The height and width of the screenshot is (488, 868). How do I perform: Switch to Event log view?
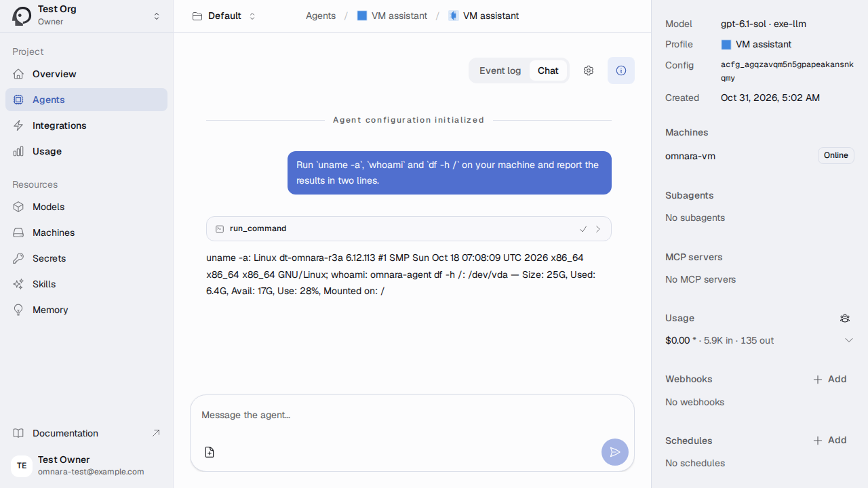pyautogui.click(x=500, y=70)
